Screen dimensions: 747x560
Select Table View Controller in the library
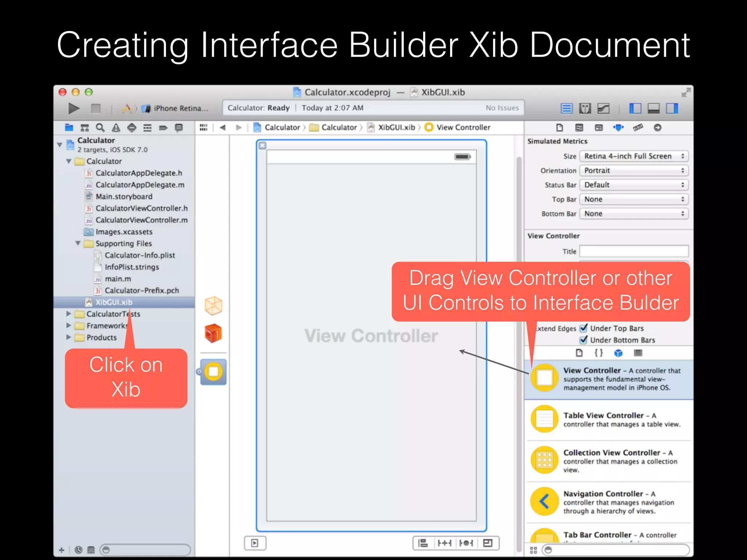click(609, 420)
